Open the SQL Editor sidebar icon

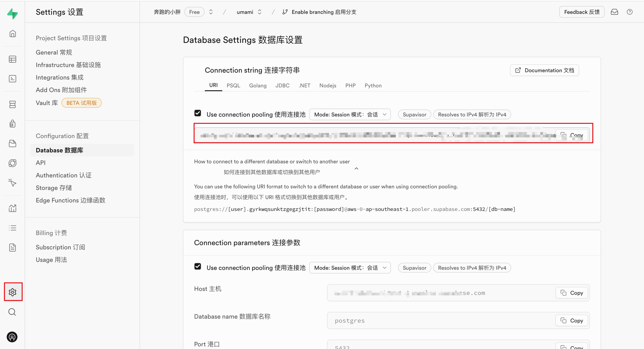click(x=13, y=79)
